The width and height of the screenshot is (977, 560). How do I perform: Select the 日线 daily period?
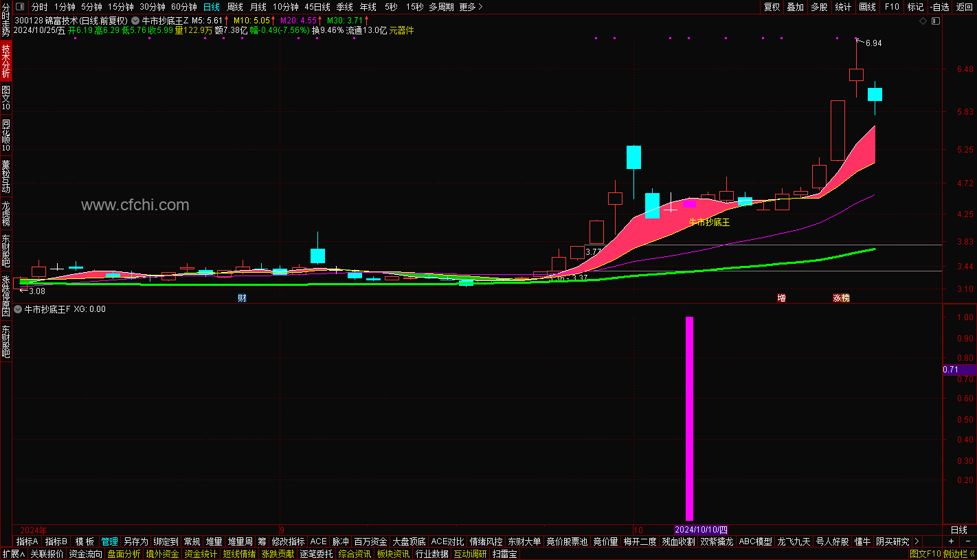pos(212,7)
